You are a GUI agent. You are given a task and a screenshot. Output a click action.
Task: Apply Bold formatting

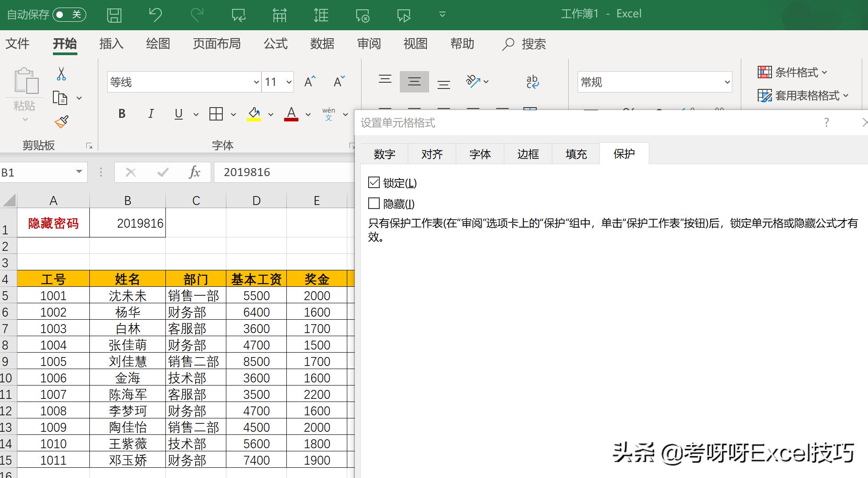(x=121, y=114)
